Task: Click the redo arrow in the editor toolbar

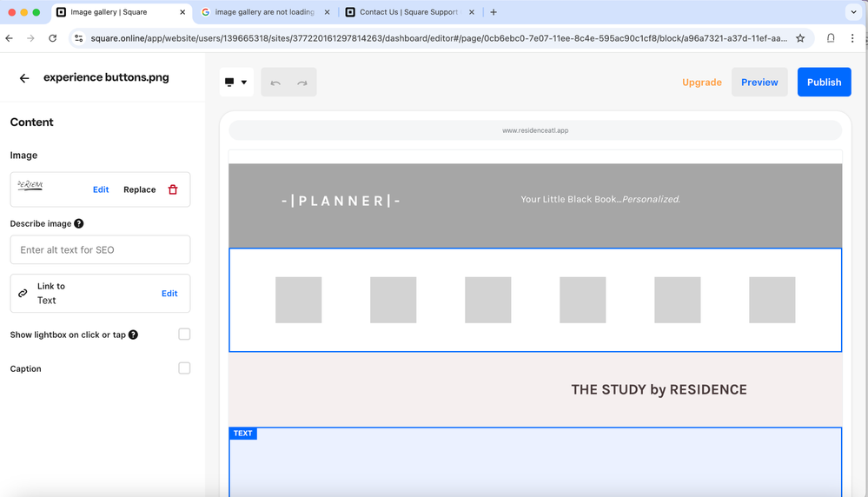Action: pyautogui.click(x=302, y=83)
